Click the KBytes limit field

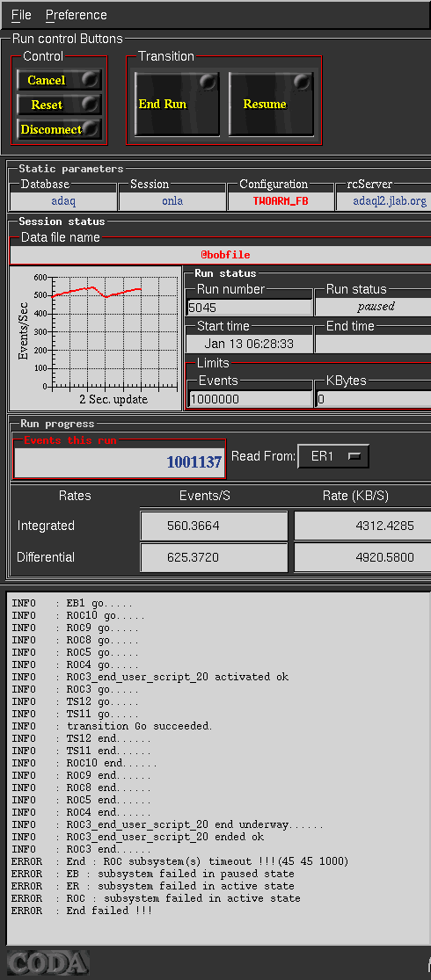[373, 399]
